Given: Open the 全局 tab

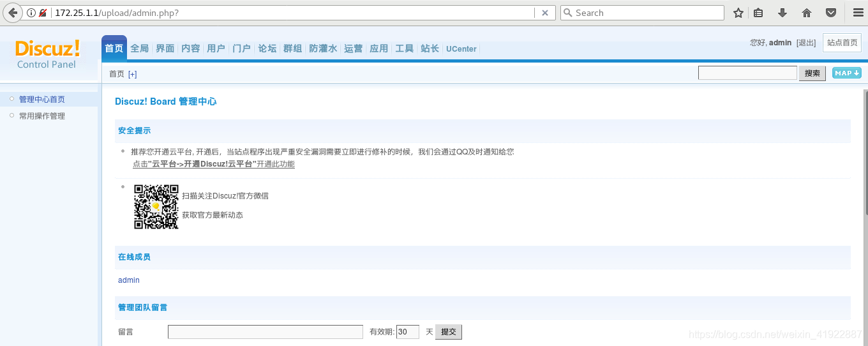Looking at the screenshot, I should click(x=139, y=49).
